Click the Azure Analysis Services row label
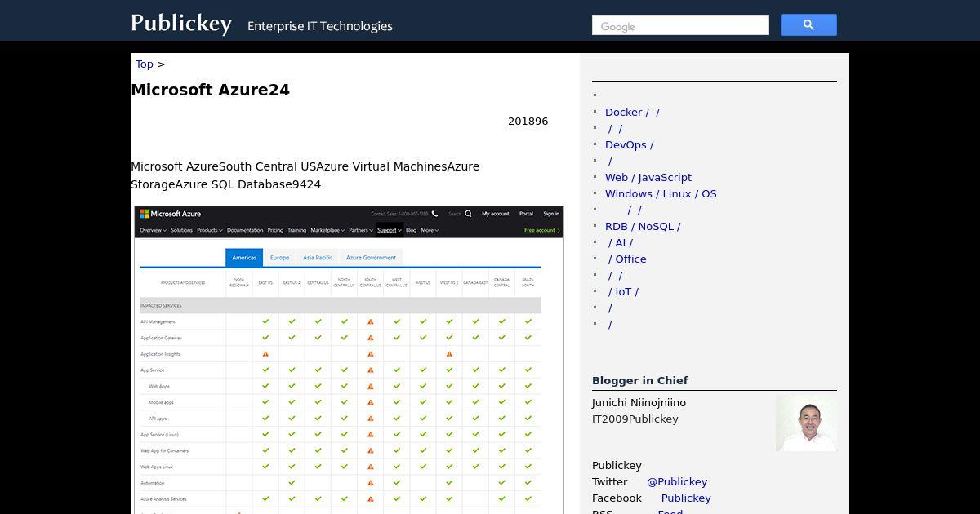This screenshot has width=980, height=514. pos(163,499)
